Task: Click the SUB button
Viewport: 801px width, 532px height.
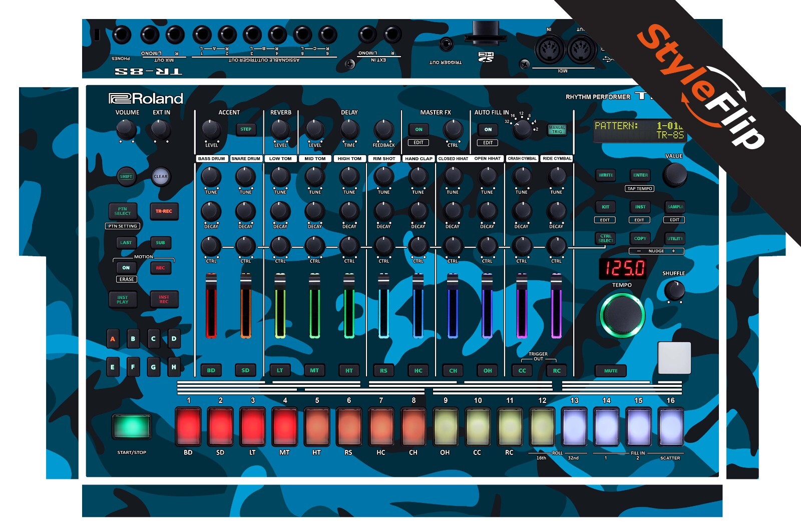Action: pos(160,243)
